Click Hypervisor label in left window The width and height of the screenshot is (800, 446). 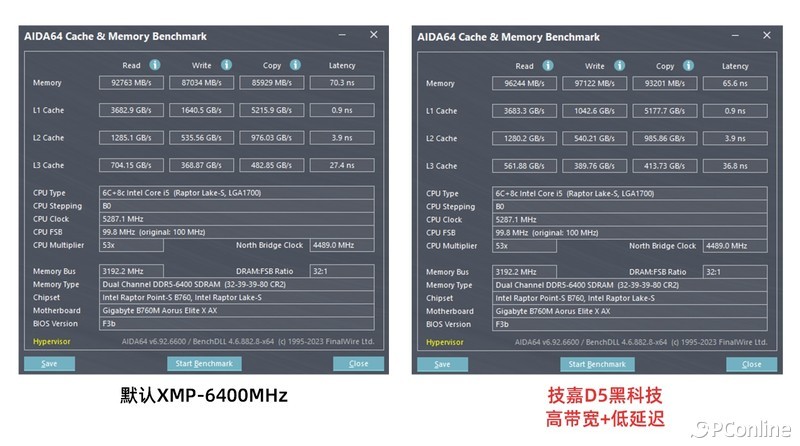click(52, 341)
